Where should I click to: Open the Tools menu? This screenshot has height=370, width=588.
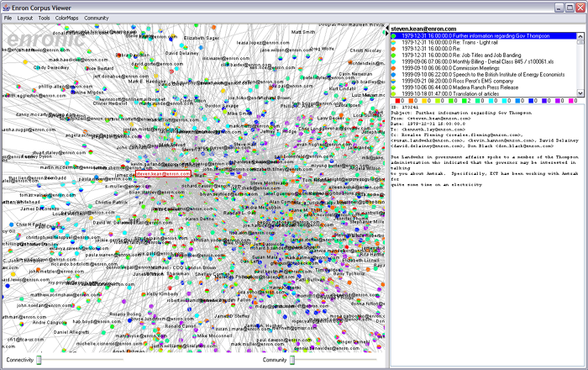tap(44, 18)
